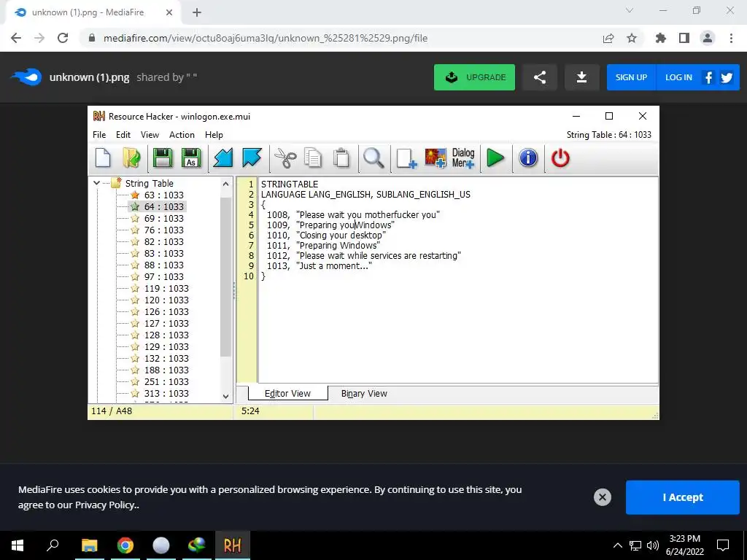This screenshot has height=560, width=747.
Task: Open Chrome tab search chevron
Action: click(630, 10)
